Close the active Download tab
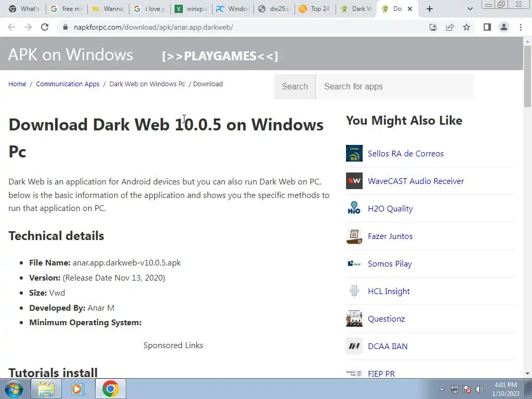 point(410,9)
